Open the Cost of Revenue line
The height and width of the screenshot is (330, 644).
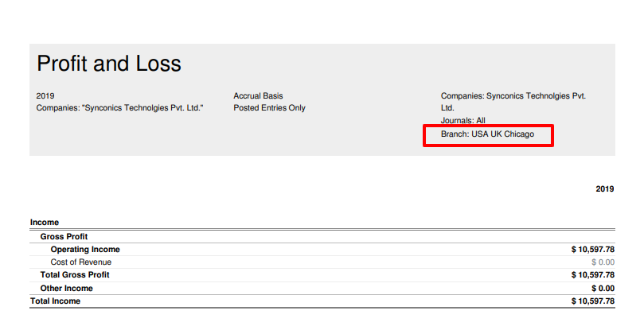(81, 262)
